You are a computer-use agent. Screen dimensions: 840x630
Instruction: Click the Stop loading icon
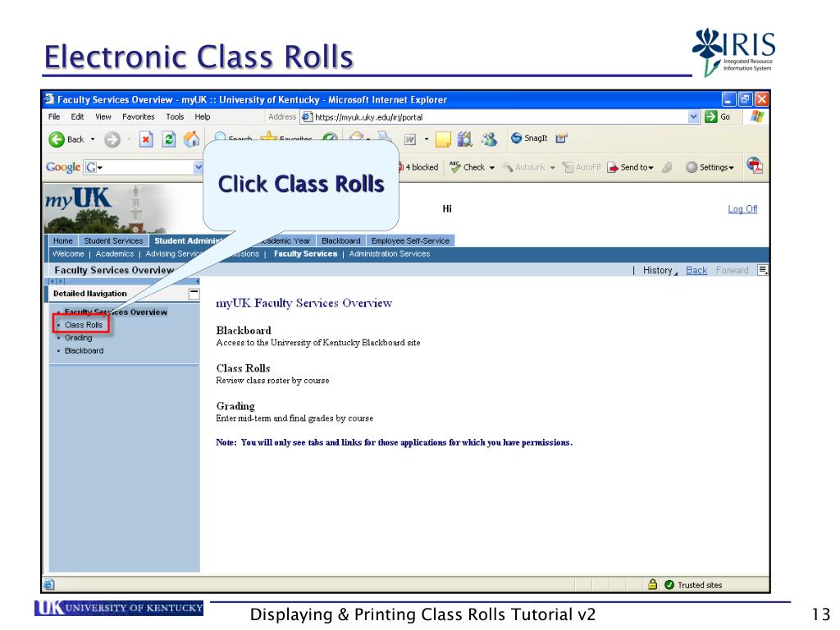tap(146, 139)
